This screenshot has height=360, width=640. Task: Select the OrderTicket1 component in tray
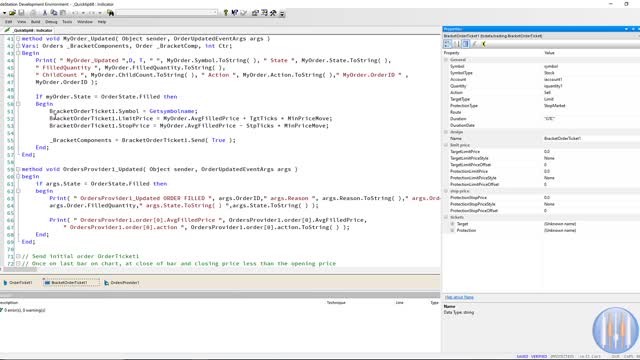click(18, 282)
